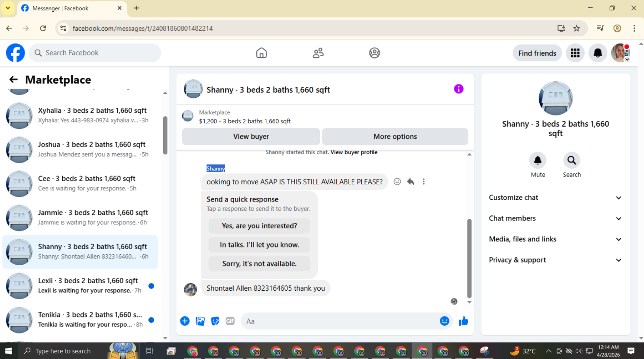
Task: Open Jammie conversation in list
Action: 80,218
